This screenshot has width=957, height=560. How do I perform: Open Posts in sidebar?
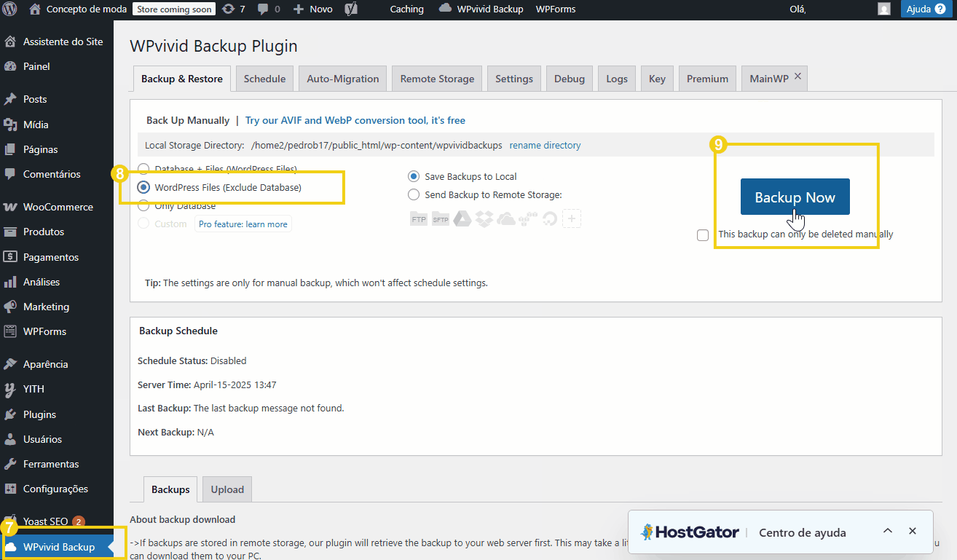57,99
